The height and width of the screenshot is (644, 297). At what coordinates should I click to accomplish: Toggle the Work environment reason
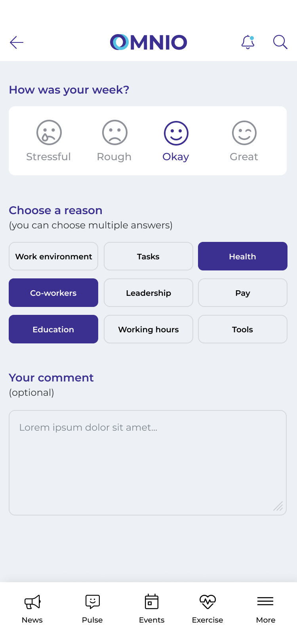point(53,256)
